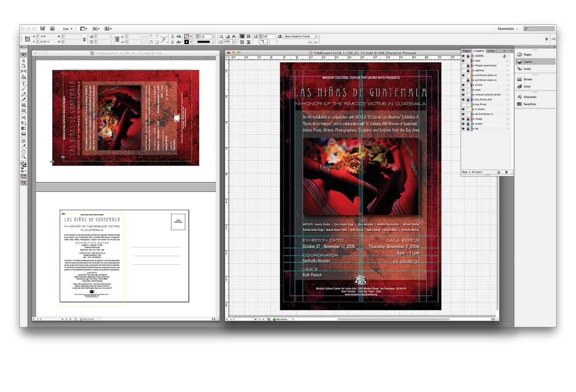
Task: Select the Line tool
Action: (x=23, y=89)
